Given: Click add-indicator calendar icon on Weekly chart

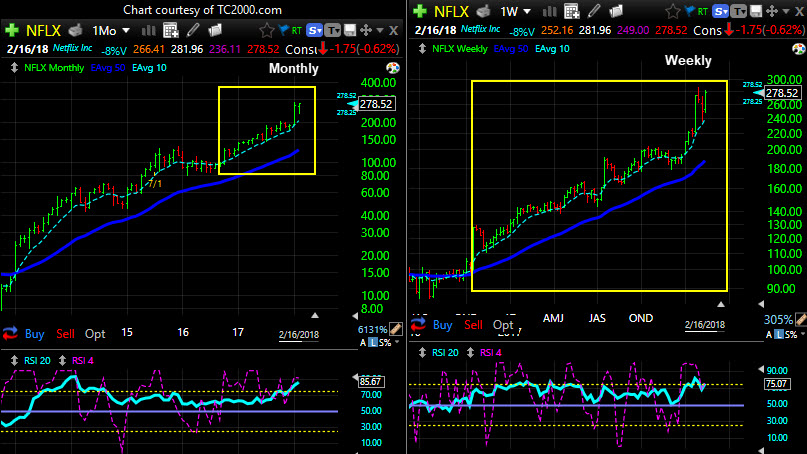Looking at the screenshot, I should (x=571, y=11).
